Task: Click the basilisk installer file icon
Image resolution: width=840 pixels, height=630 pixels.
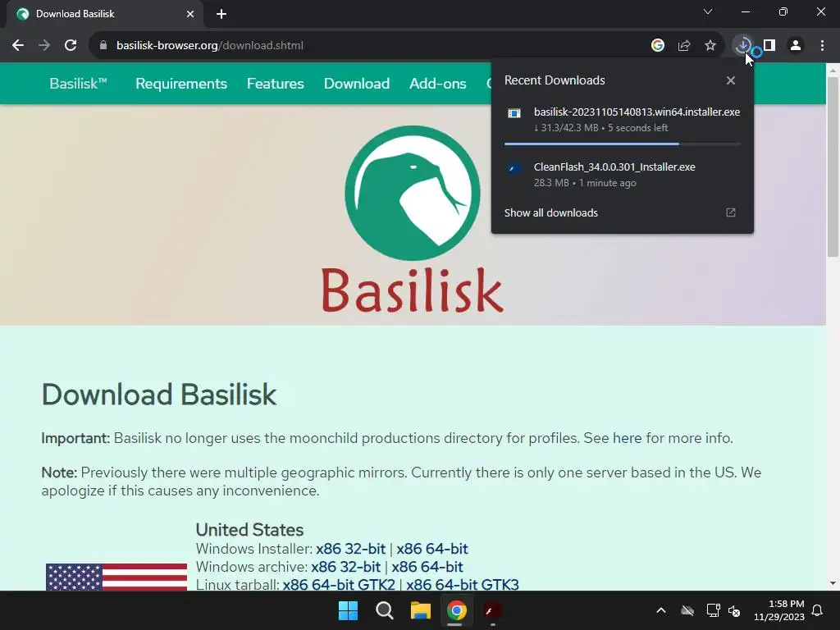Action: click(x=514, y=113)
